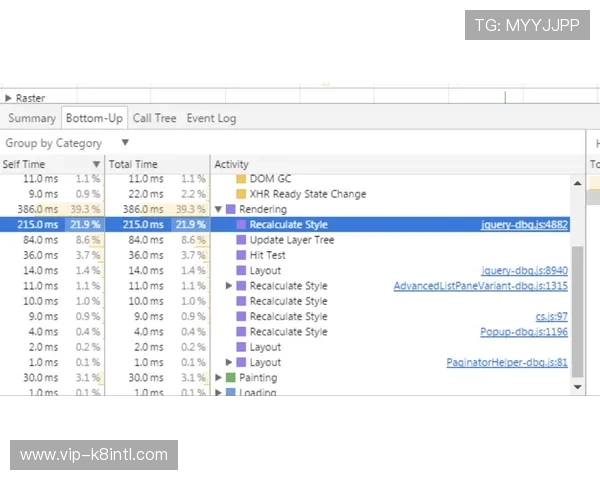Screen dimensions: 600x480
Task: Switch to the Call Tree tab
Action: pos(154,118)
